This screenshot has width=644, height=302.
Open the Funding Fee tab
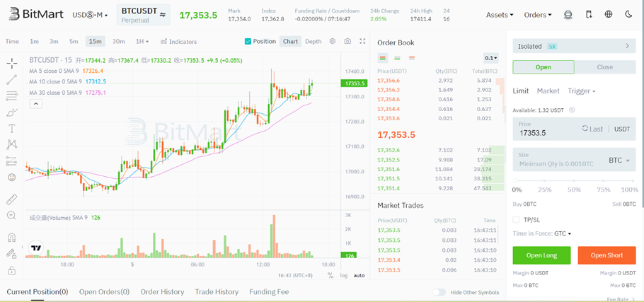click(269, 292)
